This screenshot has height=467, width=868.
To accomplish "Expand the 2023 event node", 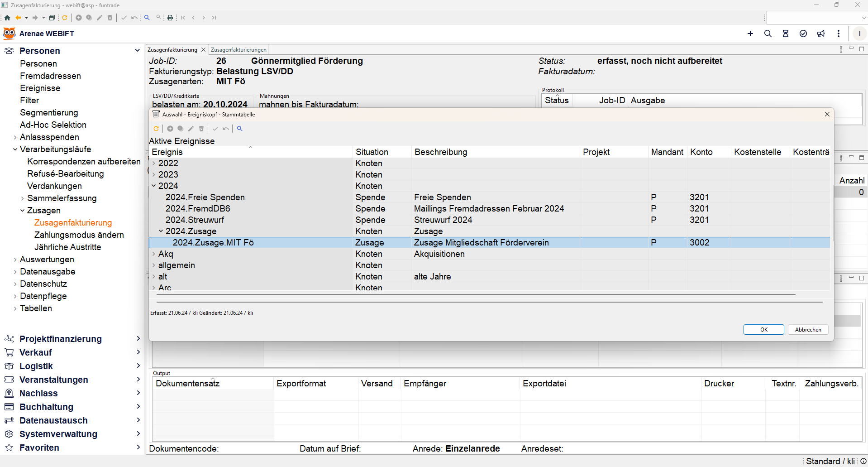I will point(154,175).
